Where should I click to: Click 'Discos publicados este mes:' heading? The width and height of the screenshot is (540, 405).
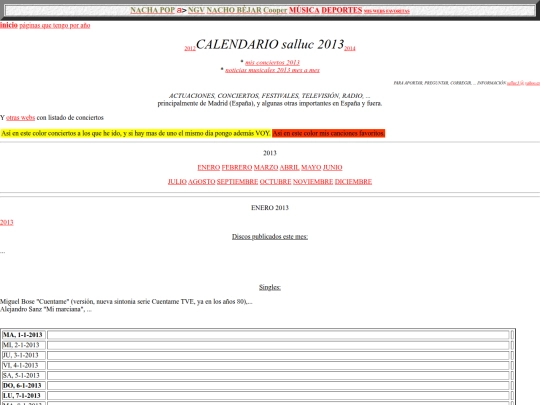click(x=270, y=237)
